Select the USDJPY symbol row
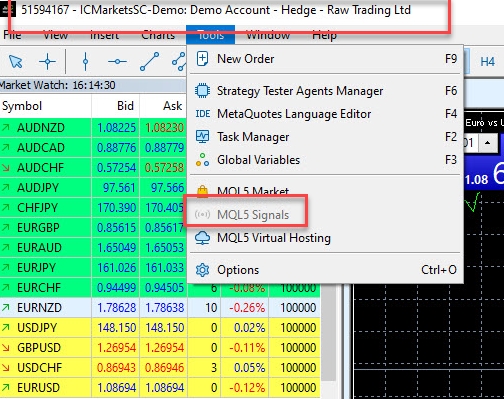The height and width of the screenshot is (399, 504). pyautogui.click(x=160, y=328)
